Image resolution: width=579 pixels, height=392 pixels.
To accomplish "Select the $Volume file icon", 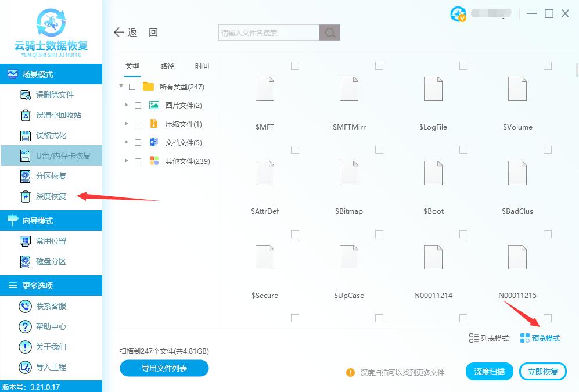I will [517, 89].
